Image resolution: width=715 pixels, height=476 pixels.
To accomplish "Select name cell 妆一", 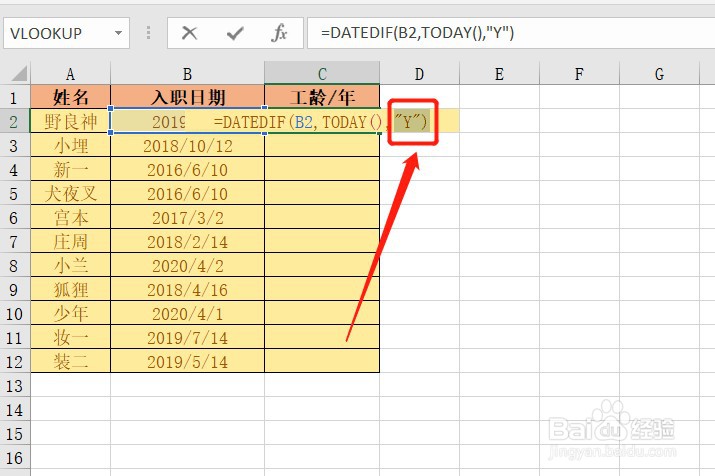I will [x=70, y=338].
